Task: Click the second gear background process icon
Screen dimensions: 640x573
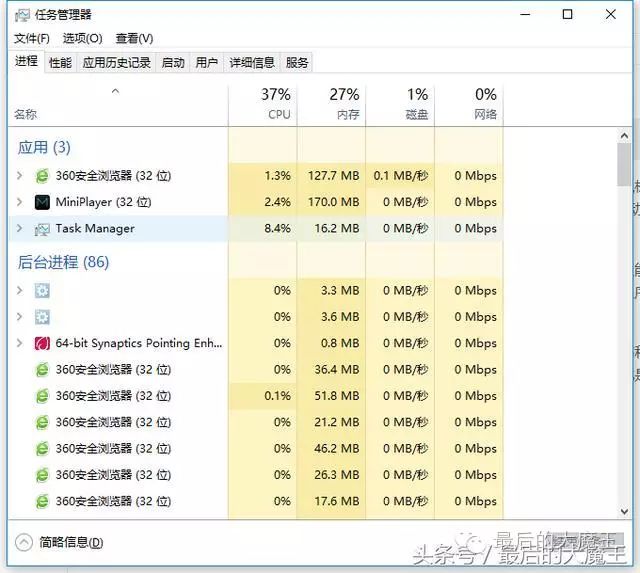Action: pyautogui.click(x=42, y=317)
